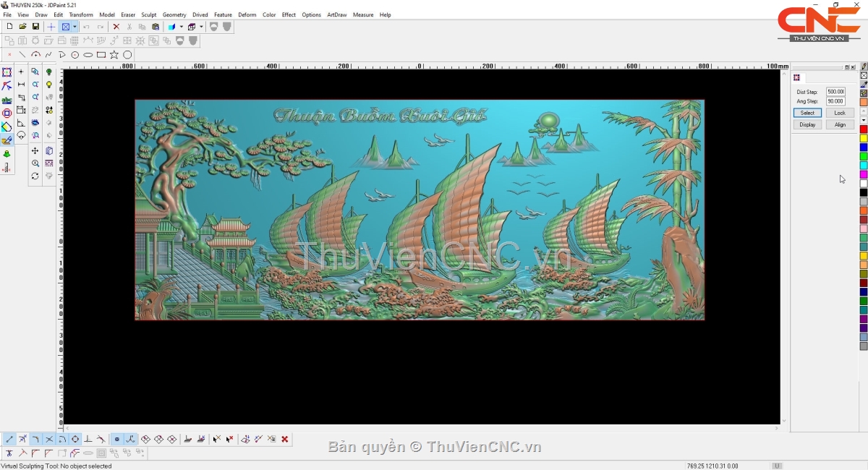Click the red X icon in bottom toolbar
Viewport: 868px width, 470px height.
(x=285, y=439)
